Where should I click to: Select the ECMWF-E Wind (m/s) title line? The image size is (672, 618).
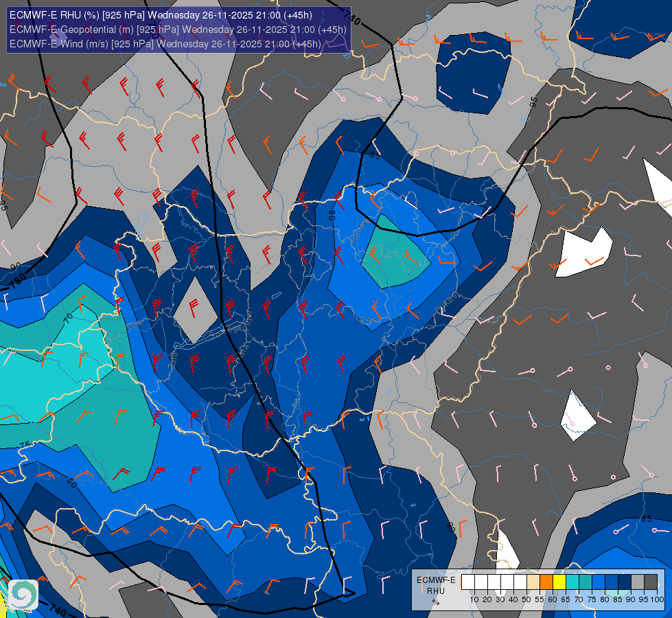[165, 44]
